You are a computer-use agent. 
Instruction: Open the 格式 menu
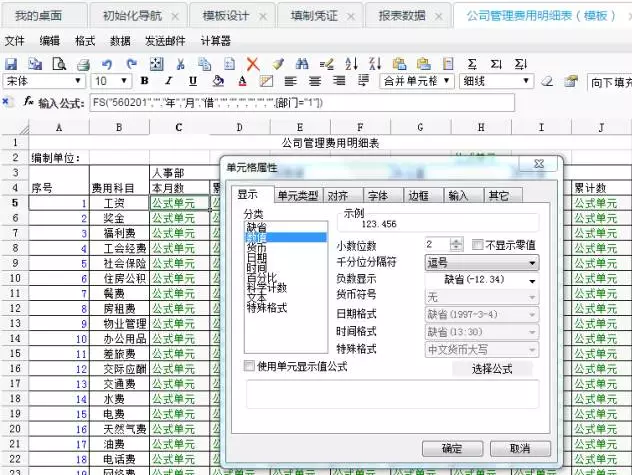click(x=85, y=41)
